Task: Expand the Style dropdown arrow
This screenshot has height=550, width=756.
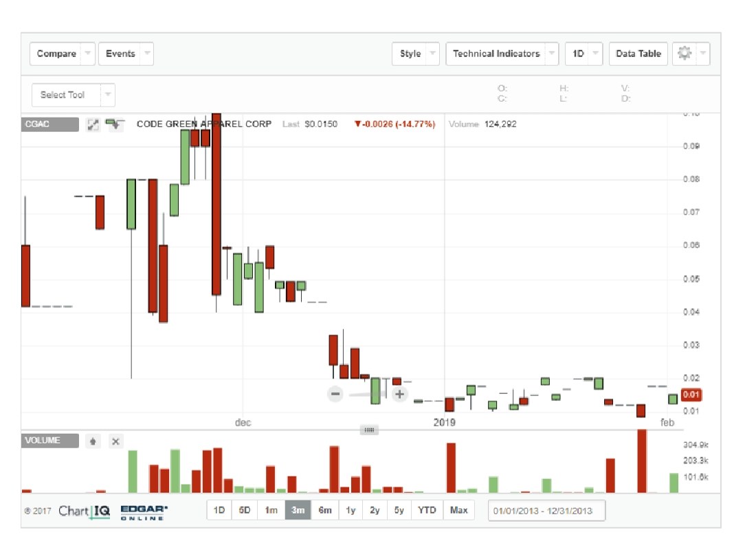Action: tap(433, 54)
